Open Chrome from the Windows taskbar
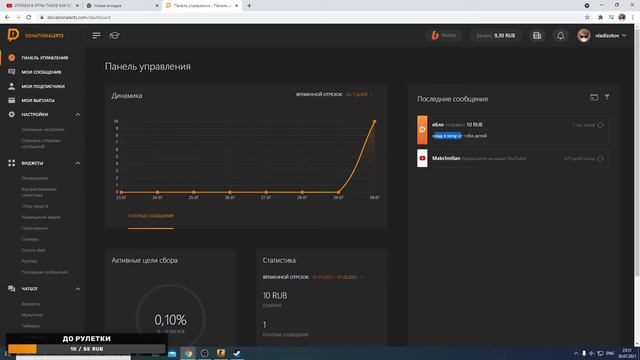This screenshot has height=360, width=640. (188, 353)
